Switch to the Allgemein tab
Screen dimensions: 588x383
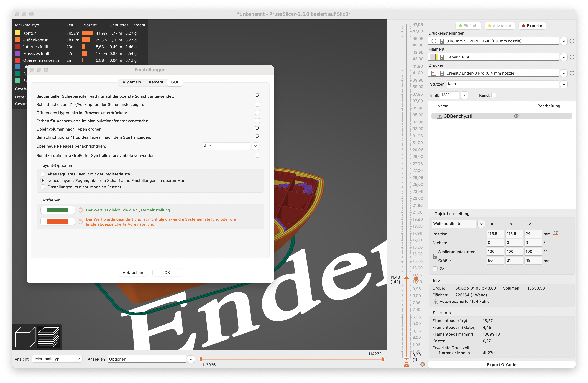tap(132, 82)
